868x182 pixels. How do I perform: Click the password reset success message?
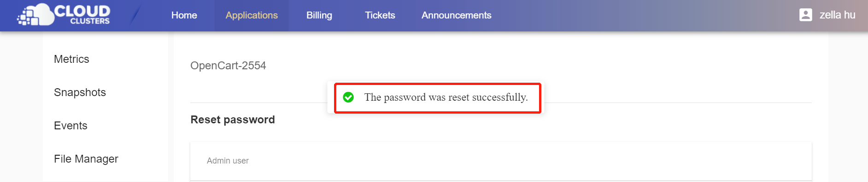(x=446, y=97)
